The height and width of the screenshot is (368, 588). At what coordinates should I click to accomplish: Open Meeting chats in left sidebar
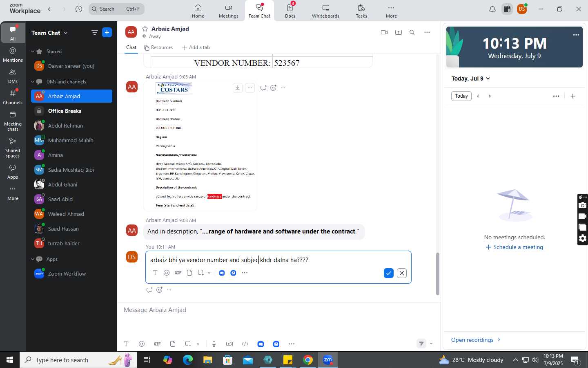pyautogui.click(x=13, y=121)
